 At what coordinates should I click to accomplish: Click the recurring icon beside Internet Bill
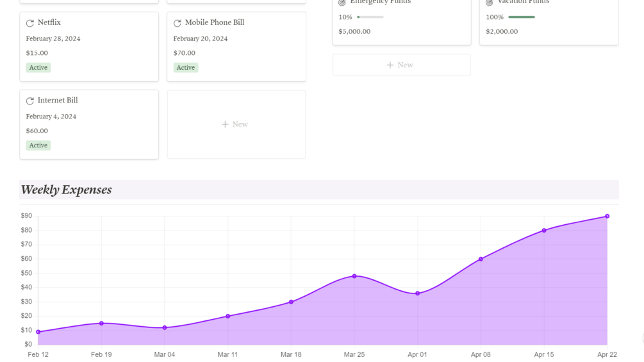click(x=30, y=101)
